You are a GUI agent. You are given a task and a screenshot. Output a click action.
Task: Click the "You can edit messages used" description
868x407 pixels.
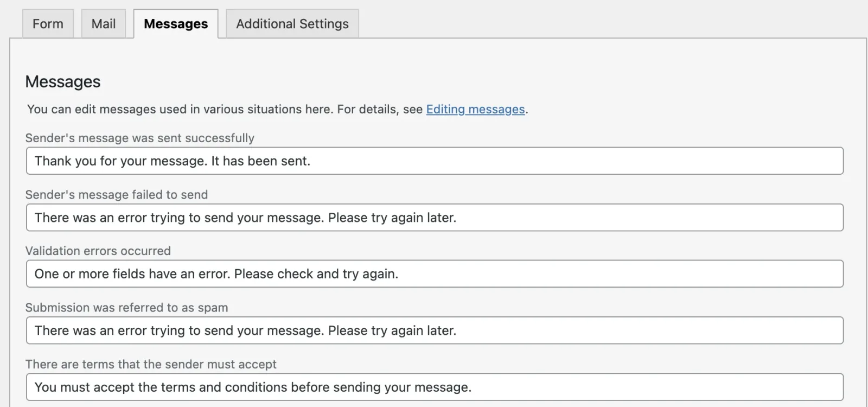(x=278, y=109)
